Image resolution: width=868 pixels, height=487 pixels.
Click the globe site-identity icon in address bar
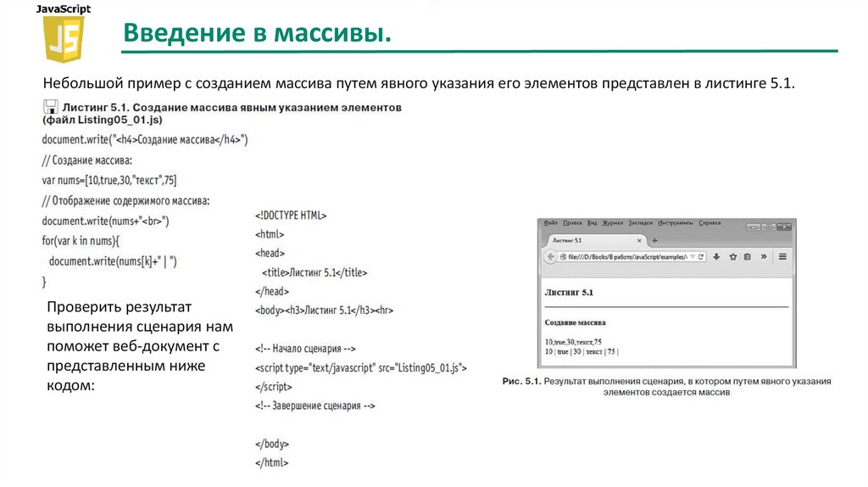(563, 257)
